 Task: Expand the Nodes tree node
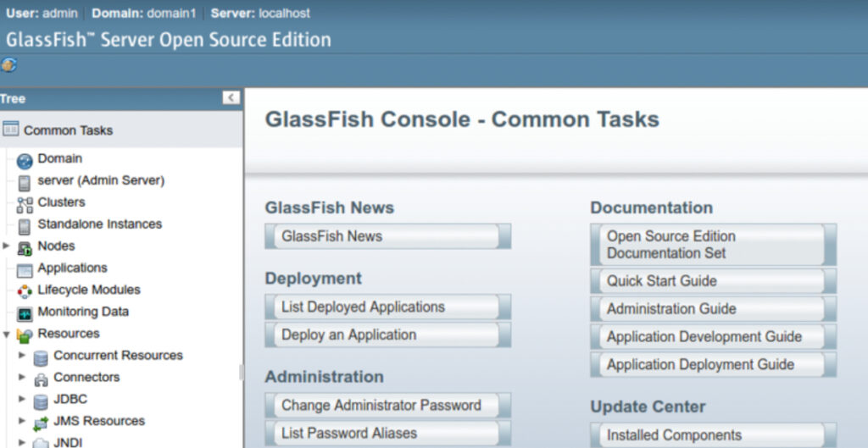point(7,246)
